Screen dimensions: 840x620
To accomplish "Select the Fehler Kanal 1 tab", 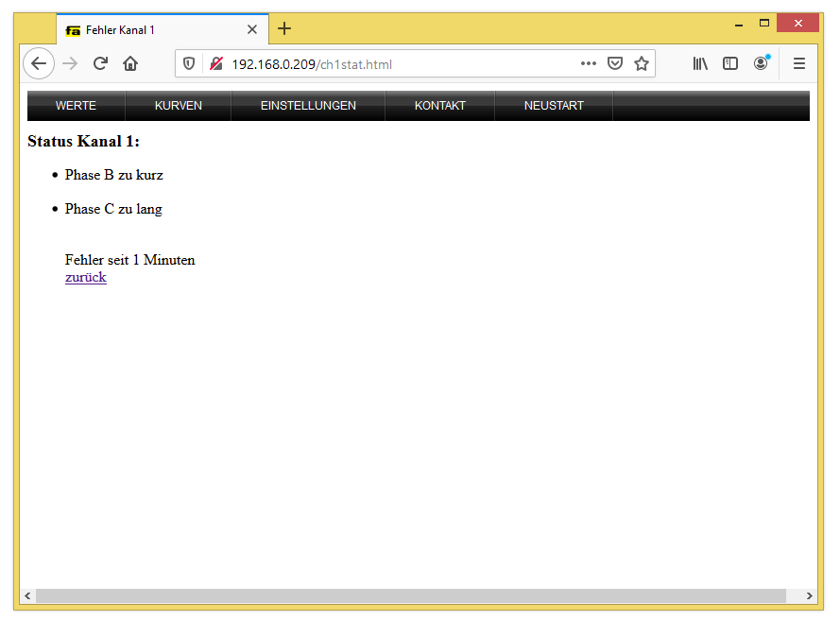I will [163, 29].
